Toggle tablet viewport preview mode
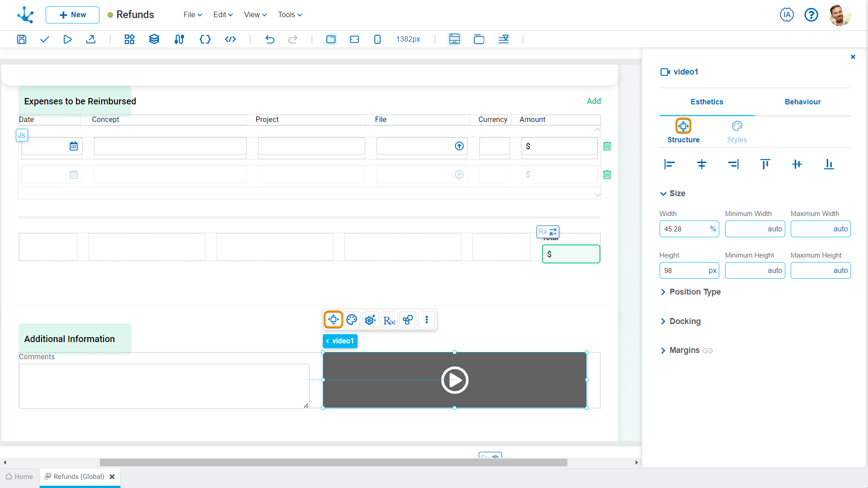Screen dimensions: 868x488 pos(354,39)
